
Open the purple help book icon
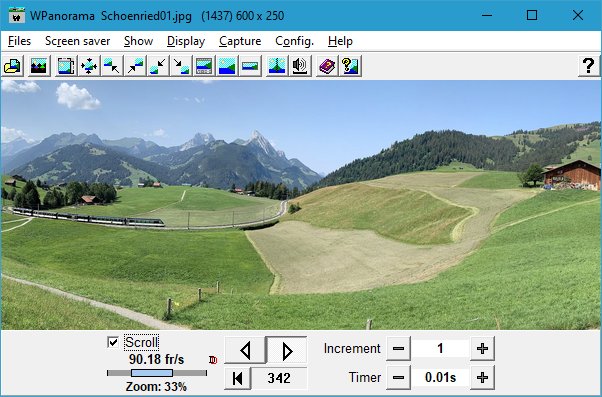coord(327,66)
